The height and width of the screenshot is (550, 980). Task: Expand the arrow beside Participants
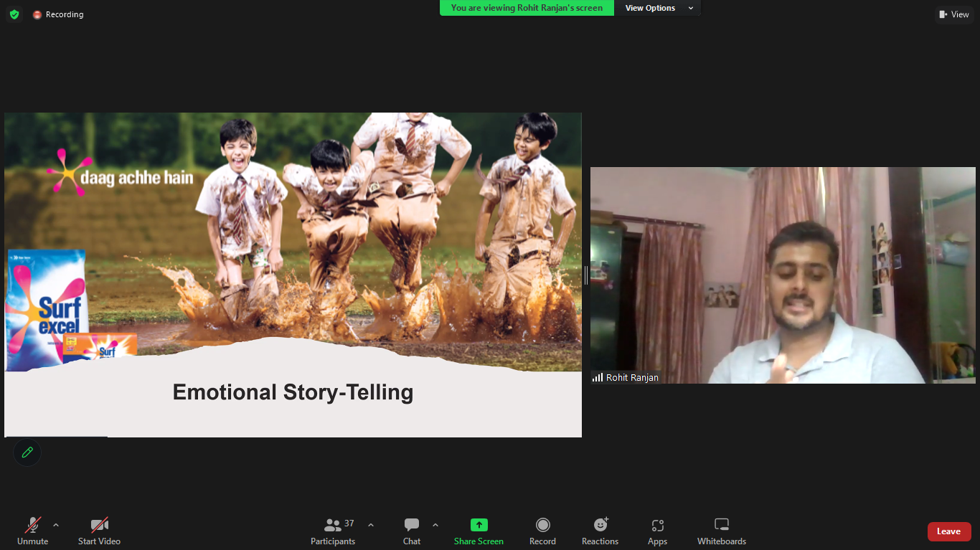371,525
